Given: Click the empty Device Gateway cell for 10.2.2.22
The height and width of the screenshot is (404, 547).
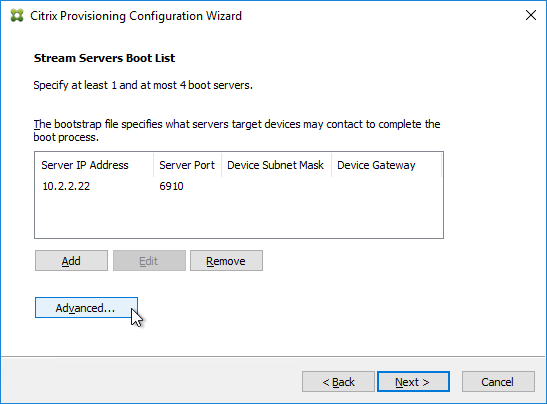Looking at the screenshot, I should 386,186.
